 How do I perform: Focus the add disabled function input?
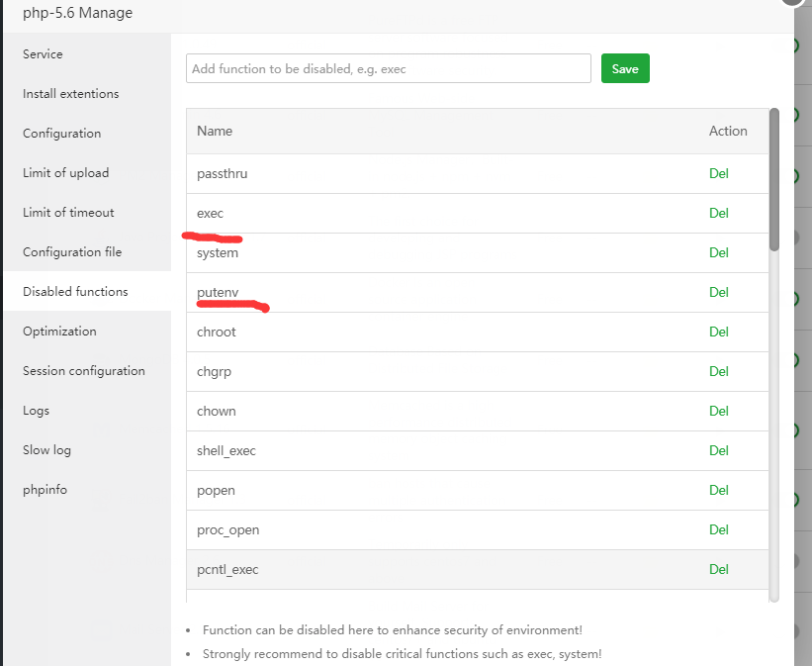pos(389,68)
